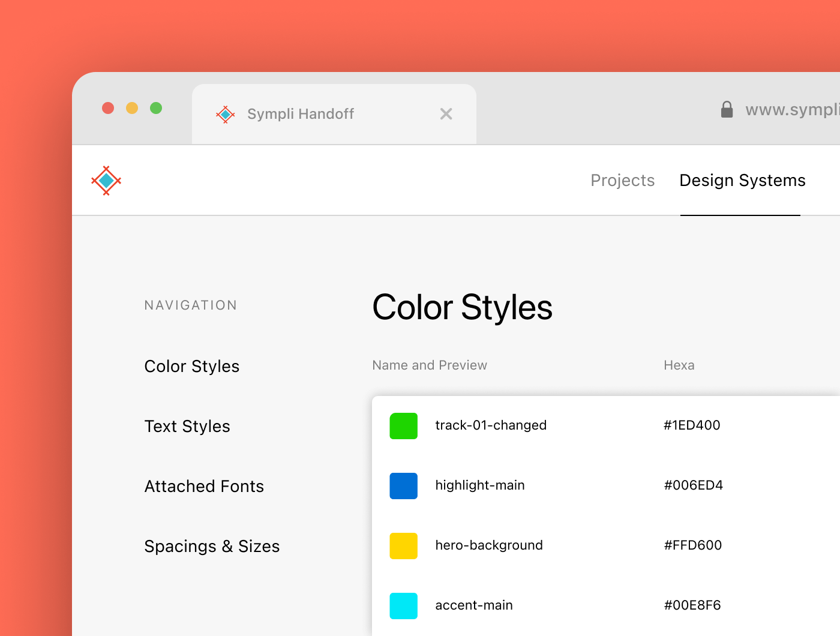Click the yellow hero-background color swatch
The width and height of the screenshot is (840, 636).
404,546
